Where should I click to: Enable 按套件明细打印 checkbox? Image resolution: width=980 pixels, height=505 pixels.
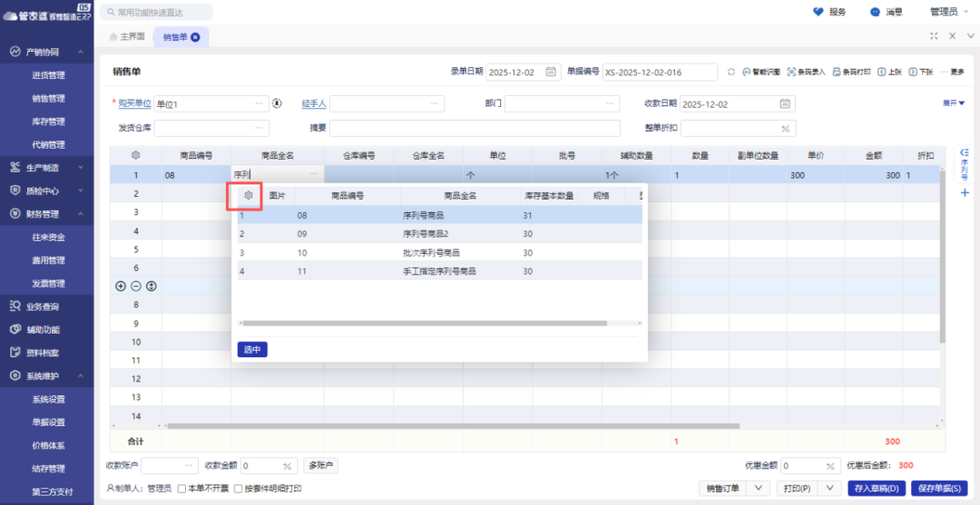(x=238, y=489)
